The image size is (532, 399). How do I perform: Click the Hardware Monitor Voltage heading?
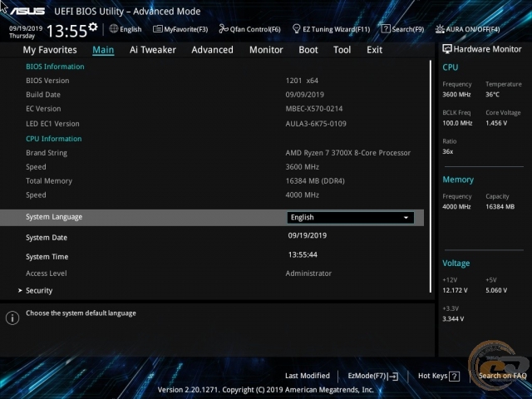[x=456, y=264]
